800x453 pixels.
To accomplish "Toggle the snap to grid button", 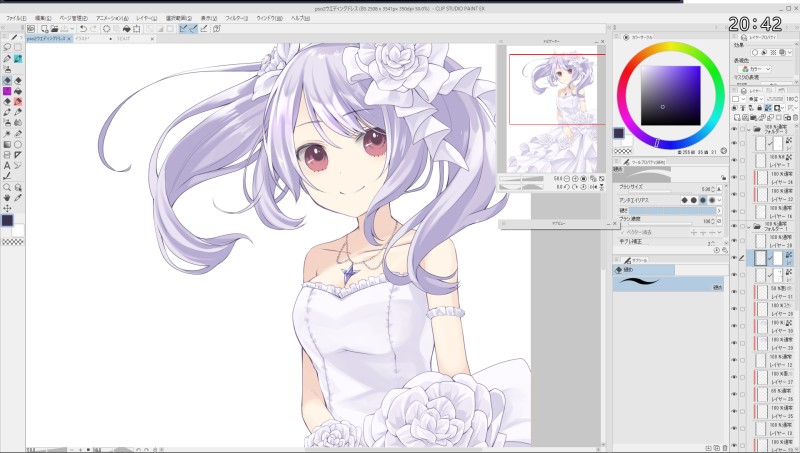I will 204,29.
